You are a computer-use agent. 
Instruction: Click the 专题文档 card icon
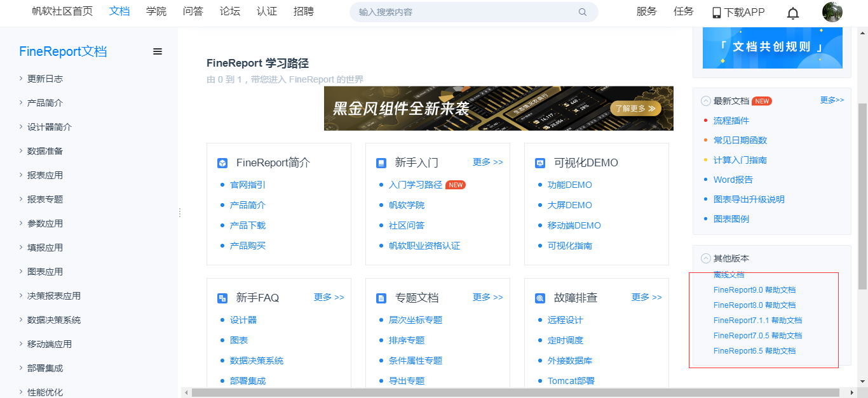point(381,298)
